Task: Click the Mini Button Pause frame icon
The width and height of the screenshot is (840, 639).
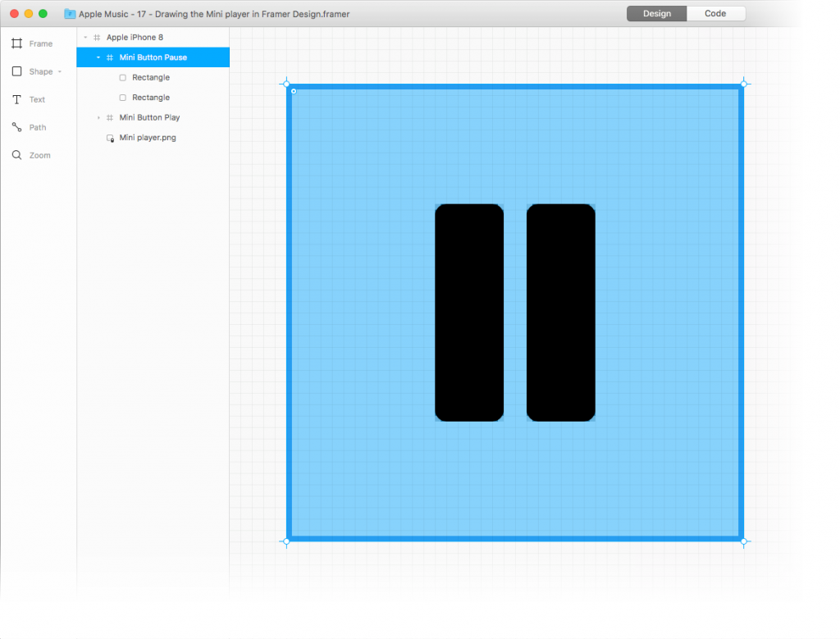Action: [x=110, y=57]
